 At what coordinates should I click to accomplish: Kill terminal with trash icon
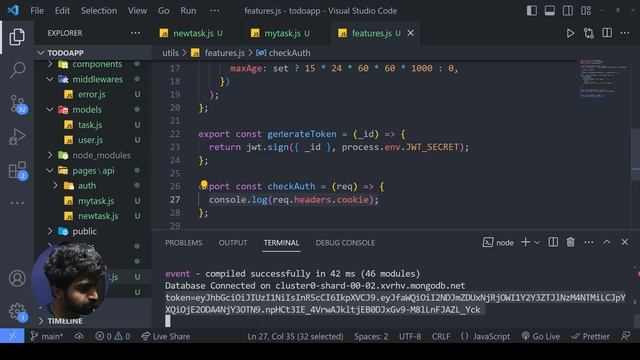(571, 242)
